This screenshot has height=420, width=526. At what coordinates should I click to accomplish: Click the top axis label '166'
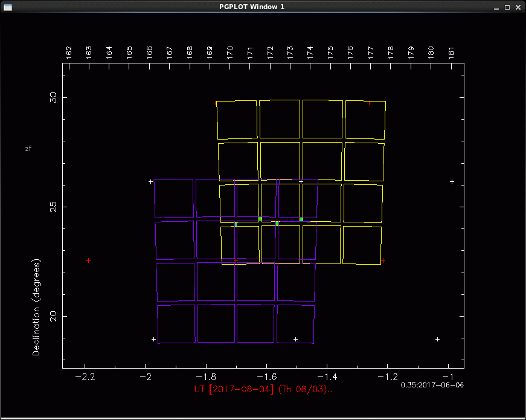coord(149,53)
